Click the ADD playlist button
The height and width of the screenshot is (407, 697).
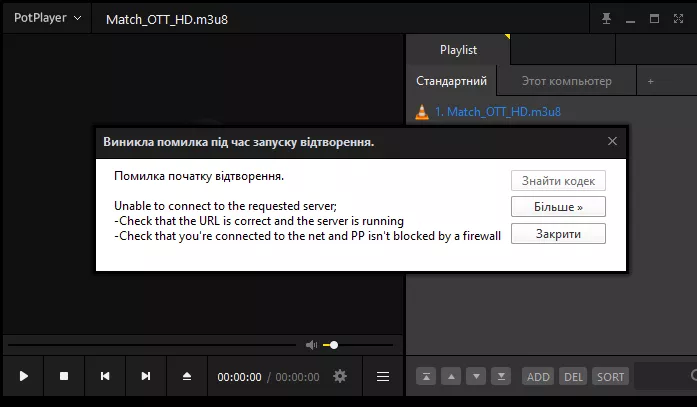click(x=538, y=377)
